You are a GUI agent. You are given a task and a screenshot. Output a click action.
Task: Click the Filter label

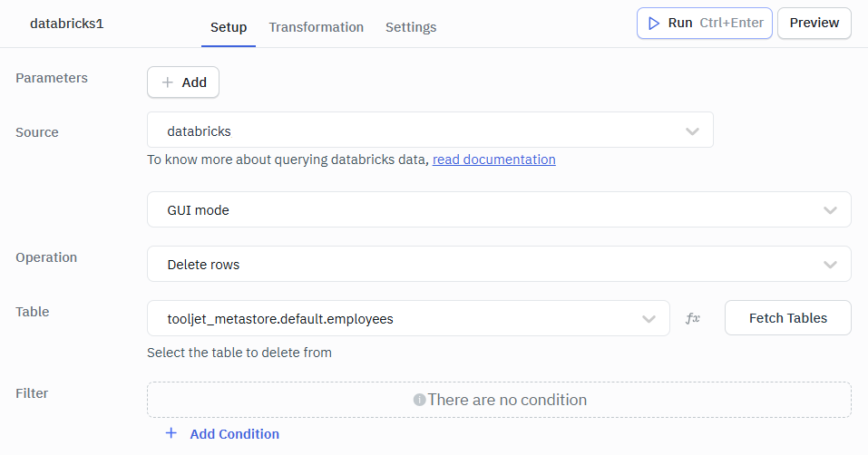click(32, 393)
